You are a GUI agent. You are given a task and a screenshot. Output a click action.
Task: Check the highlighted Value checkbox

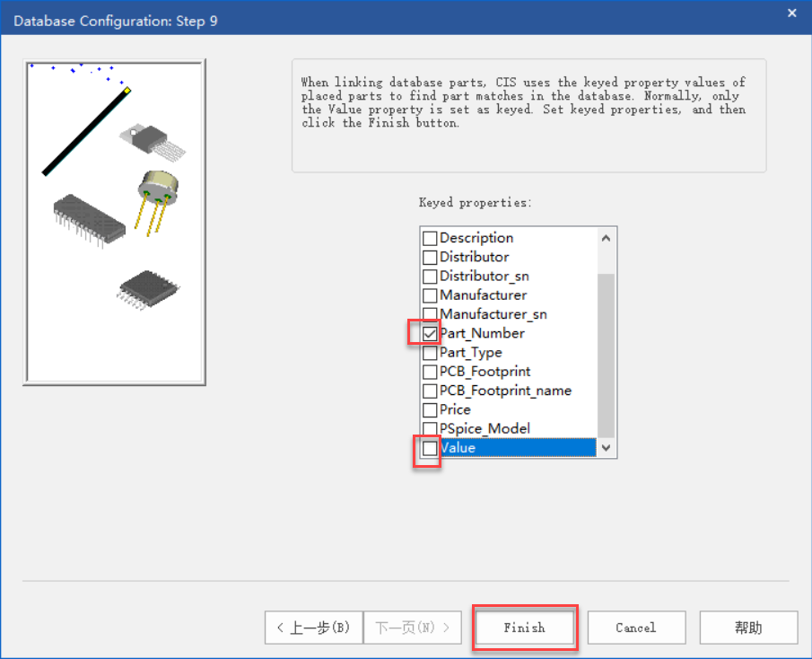(x=430, y=448)
